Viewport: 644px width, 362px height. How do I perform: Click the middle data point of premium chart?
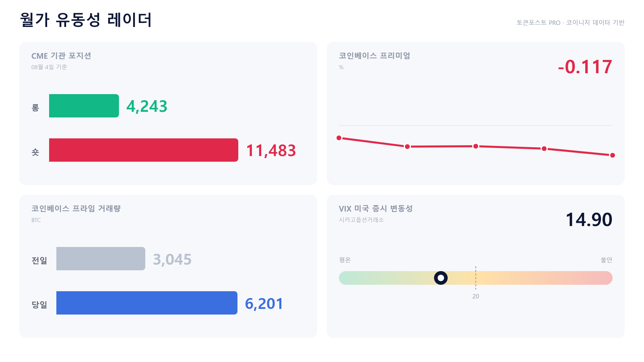click(x=476, y=146)
